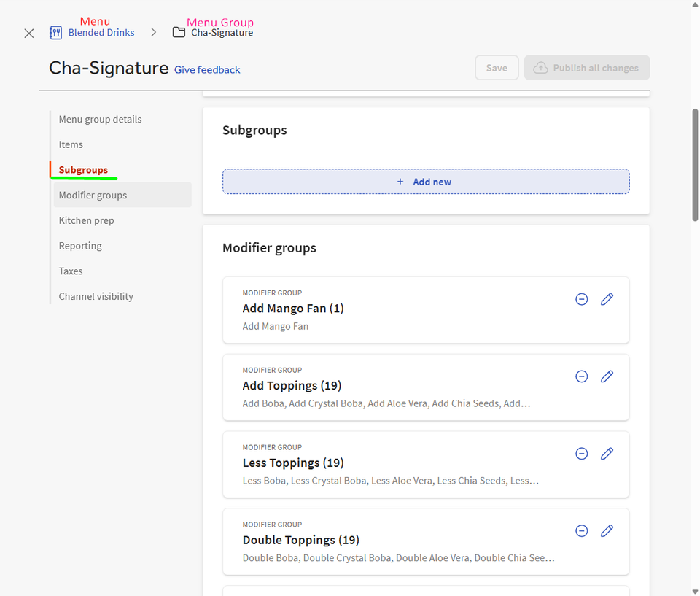Click the Save button

tap(497, 68)
